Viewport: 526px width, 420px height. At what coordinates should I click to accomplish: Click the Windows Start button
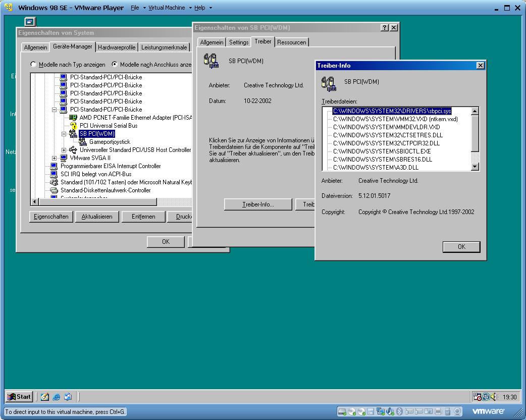click(20, 396)
